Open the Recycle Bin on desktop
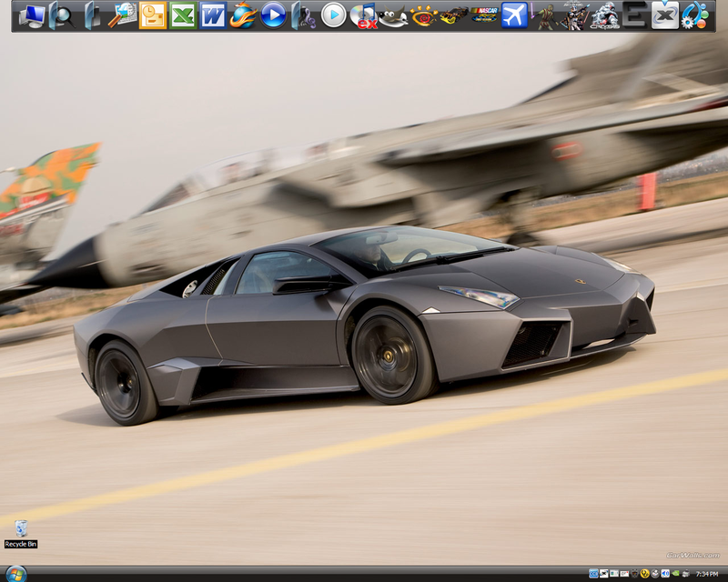The image size is (728, 582). click(x=21, y=534)
